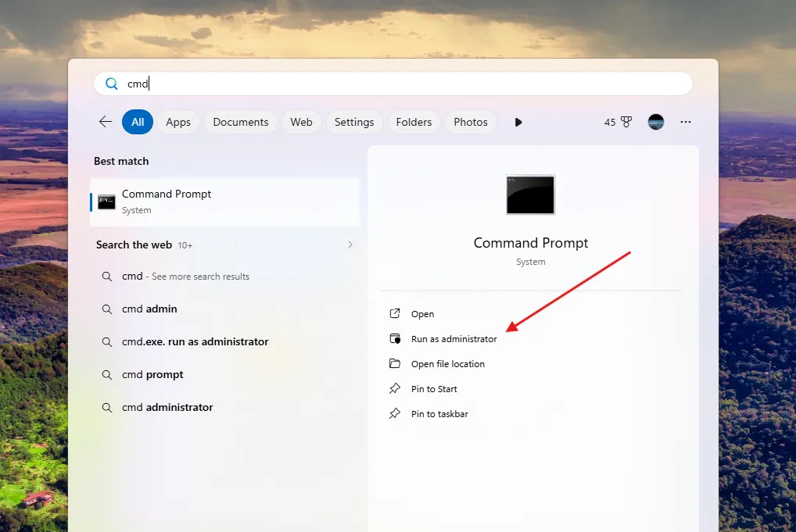Click the search magnifier icon in search box
Viewport: 796px width, 532px height.
point(111,84)
